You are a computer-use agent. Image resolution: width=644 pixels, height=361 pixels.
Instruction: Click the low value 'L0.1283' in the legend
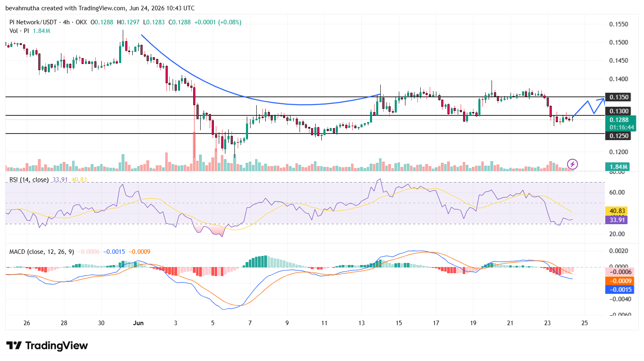pyautogui.click(x=154, y=22)
